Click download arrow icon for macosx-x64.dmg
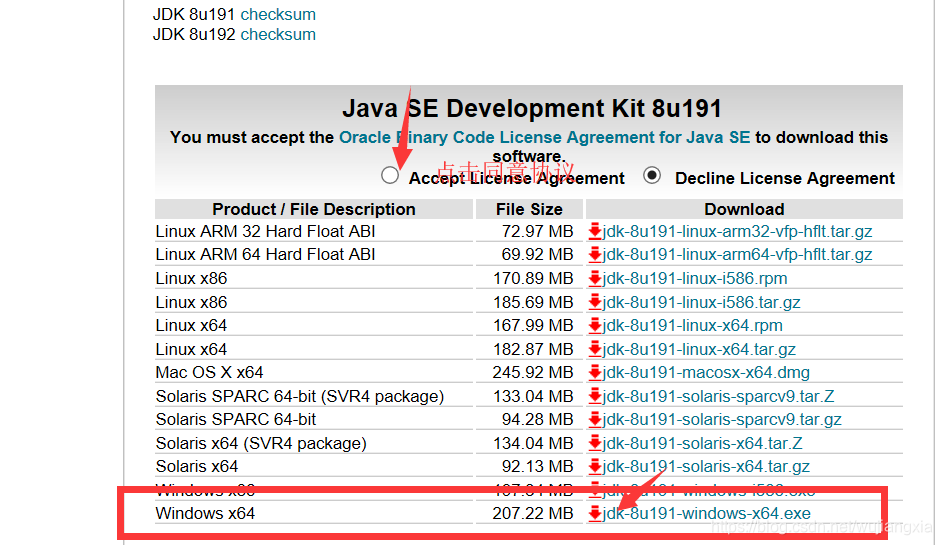This screenshot has height=545, width=942. coord(595,373)
